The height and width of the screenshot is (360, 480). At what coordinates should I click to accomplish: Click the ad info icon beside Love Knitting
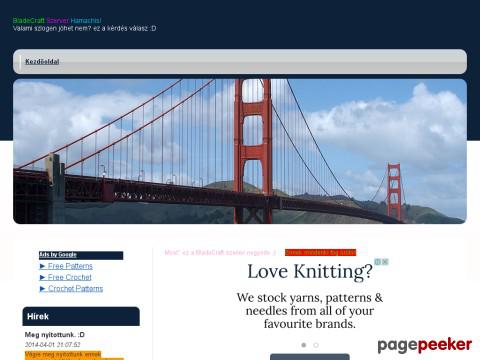[378, 262]
